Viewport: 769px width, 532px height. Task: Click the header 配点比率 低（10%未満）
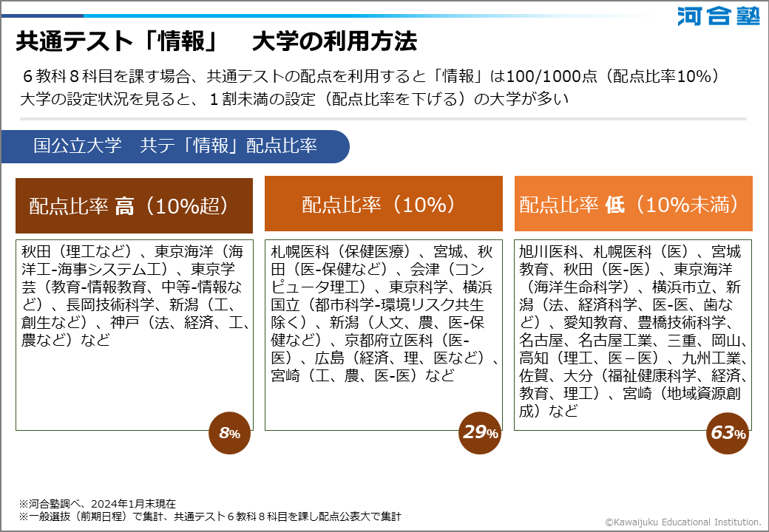point(633,204)
